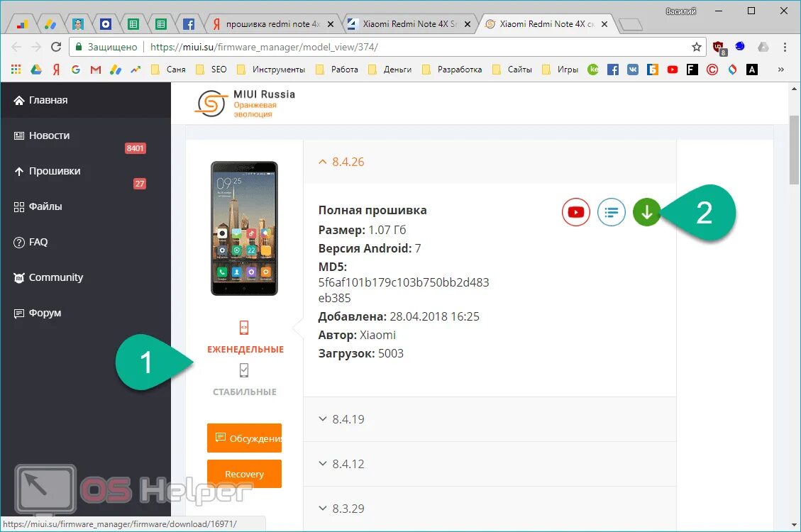
Task: Open the orange-blue 'Б' bookmark icon
Action: click(x=652, y=70)
